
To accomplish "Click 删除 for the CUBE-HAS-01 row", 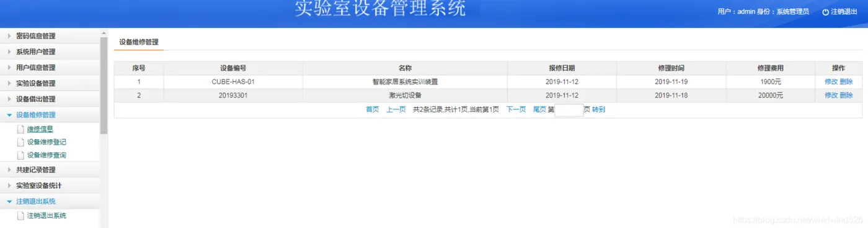I will pyautogui.click(x=846, y=81).
